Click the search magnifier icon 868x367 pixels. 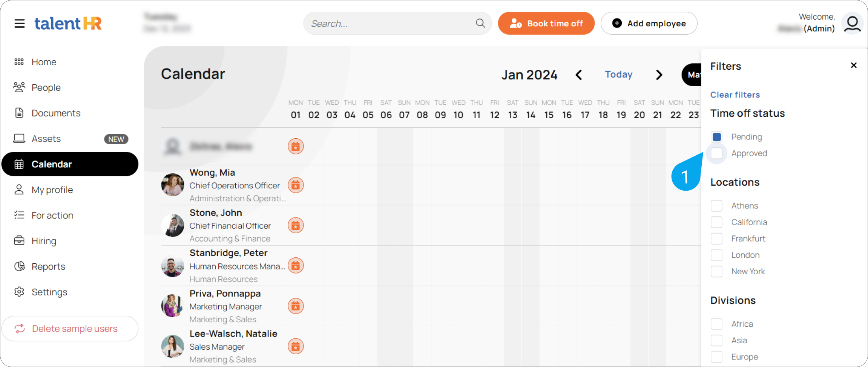click(x=480, y=23)
